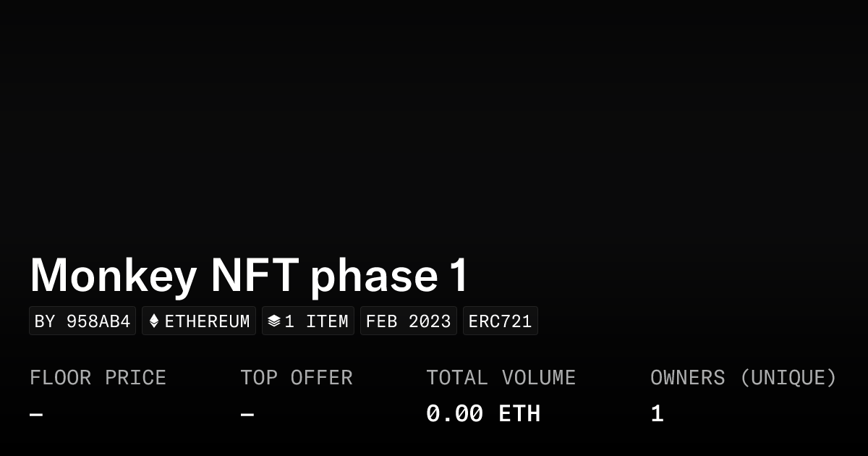The height and width of the screenshot is (456, 868).
Task: Click the word 'Monkey' in the title
Action: click(x=114, y=276)
